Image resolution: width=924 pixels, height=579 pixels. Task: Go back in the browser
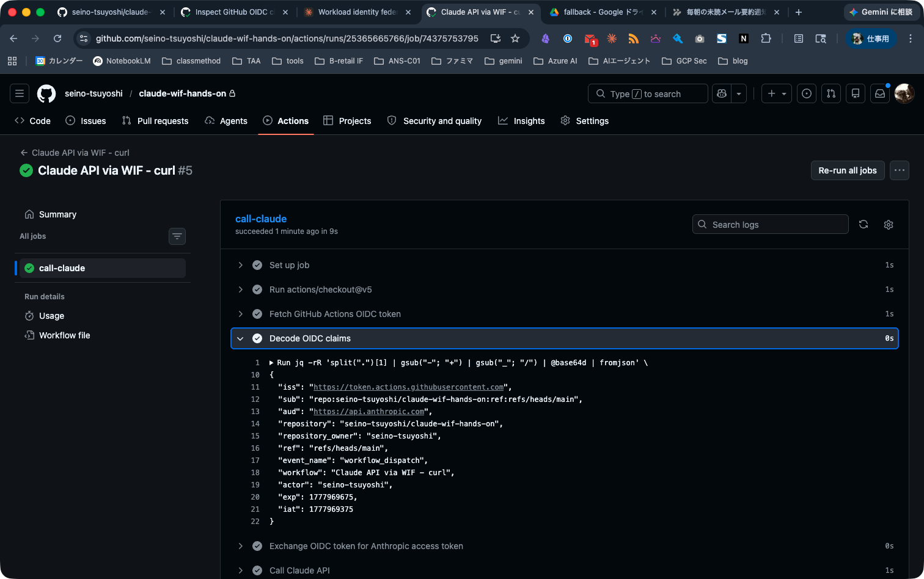click(x=13, y=38)
